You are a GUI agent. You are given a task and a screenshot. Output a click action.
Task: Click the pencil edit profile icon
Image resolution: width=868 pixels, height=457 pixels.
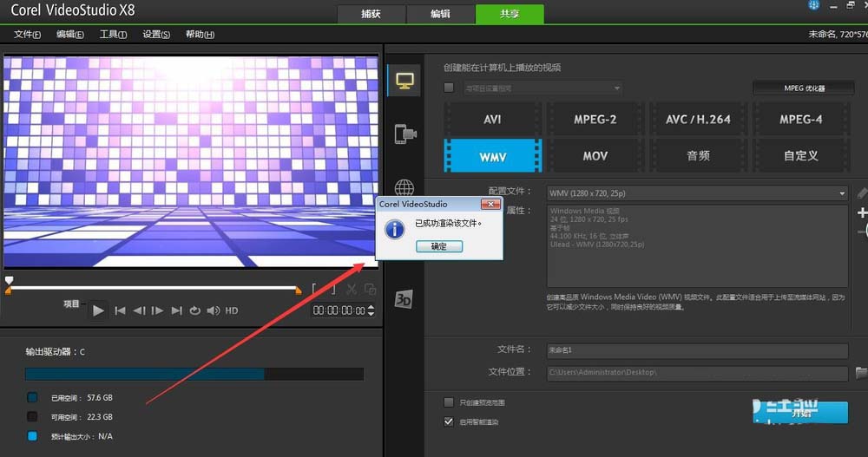pyautogui.click(x=862, y=193)
